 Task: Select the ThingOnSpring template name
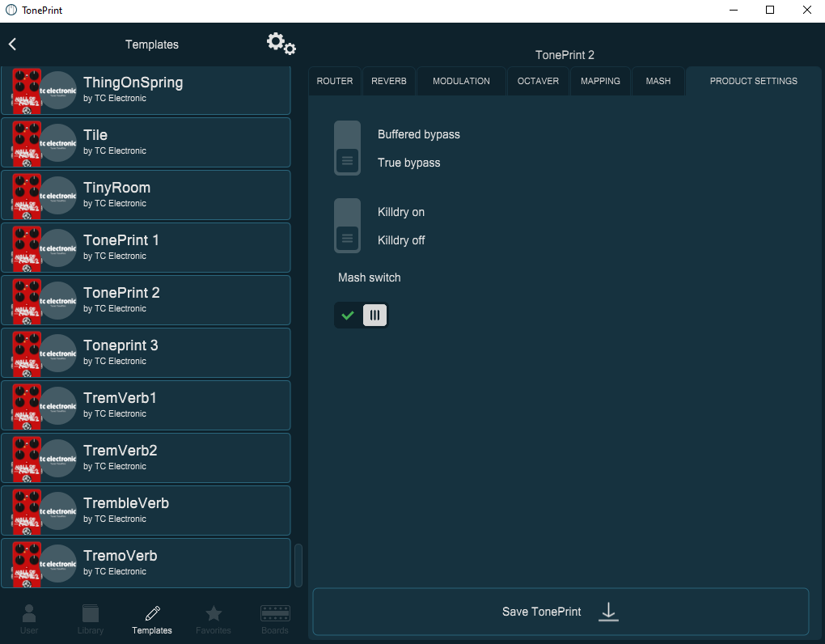click(133, 83)
